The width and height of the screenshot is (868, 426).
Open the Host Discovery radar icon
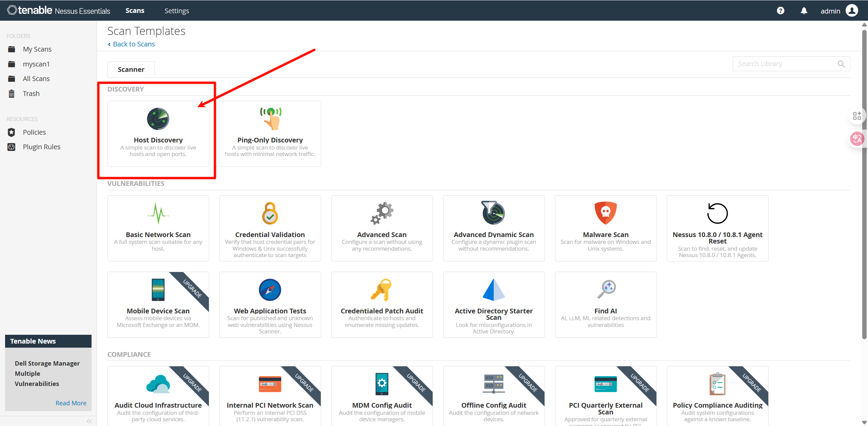point(158,119)
